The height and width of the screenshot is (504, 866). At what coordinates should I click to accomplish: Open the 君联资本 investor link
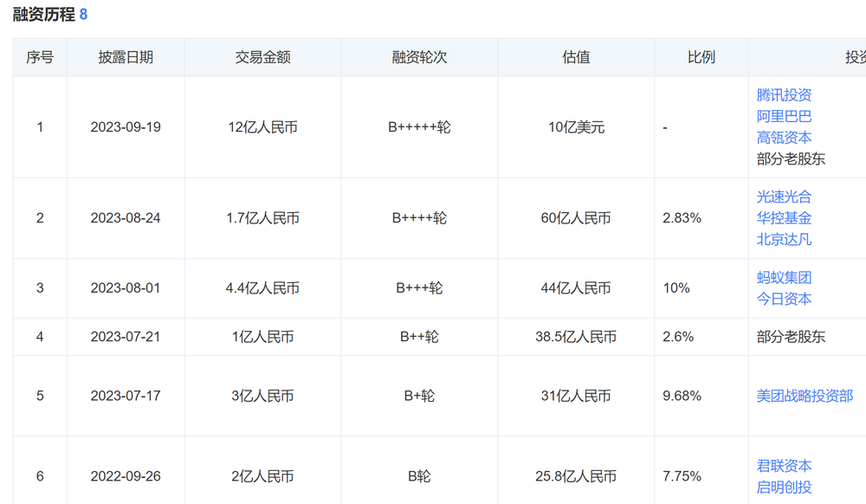click(784, 466)
